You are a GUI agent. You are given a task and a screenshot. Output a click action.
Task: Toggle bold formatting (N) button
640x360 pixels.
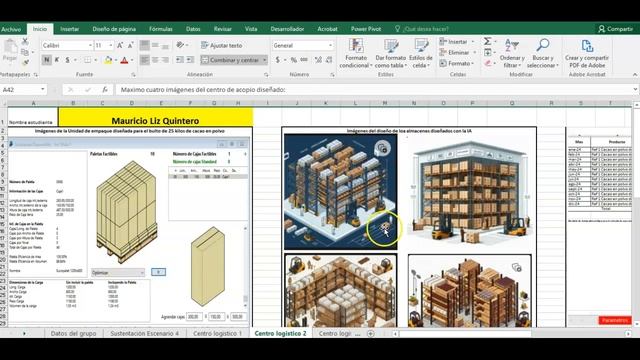pyautogui.click(x=47, y=60)
